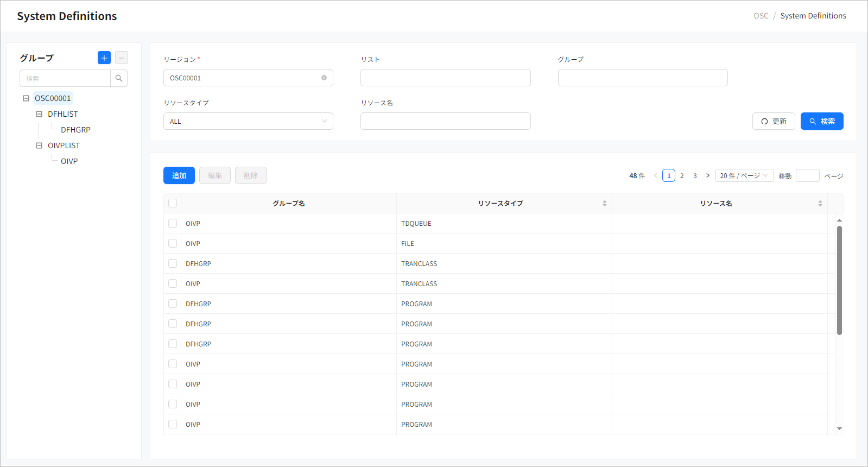Viewport: 868px width, 467px height.
Task: Click the blue 検索 search button
Action: coord(821,121)
